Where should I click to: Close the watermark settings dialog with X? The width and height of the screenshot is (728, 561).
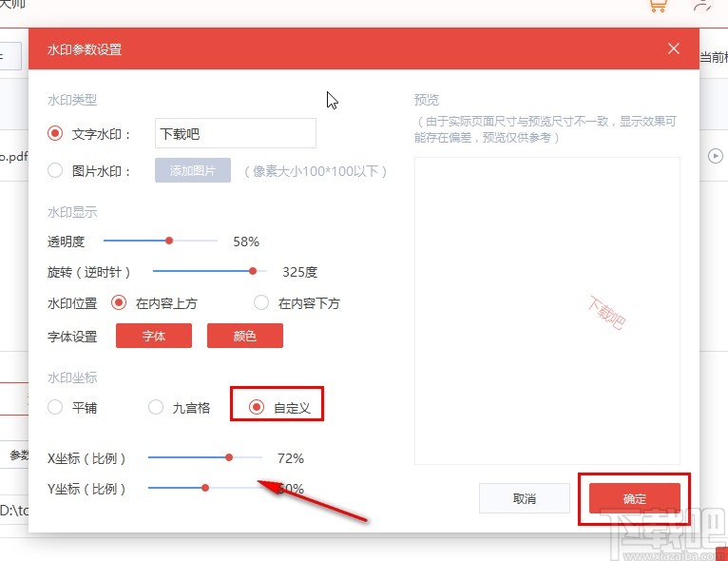tap(674, 48)
